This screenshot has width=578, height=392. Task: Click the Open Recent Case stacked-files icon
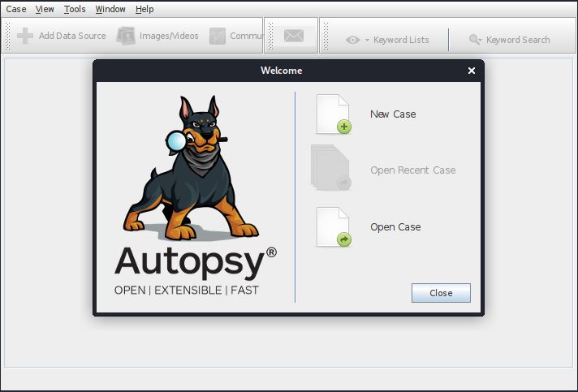click(330, 168)
